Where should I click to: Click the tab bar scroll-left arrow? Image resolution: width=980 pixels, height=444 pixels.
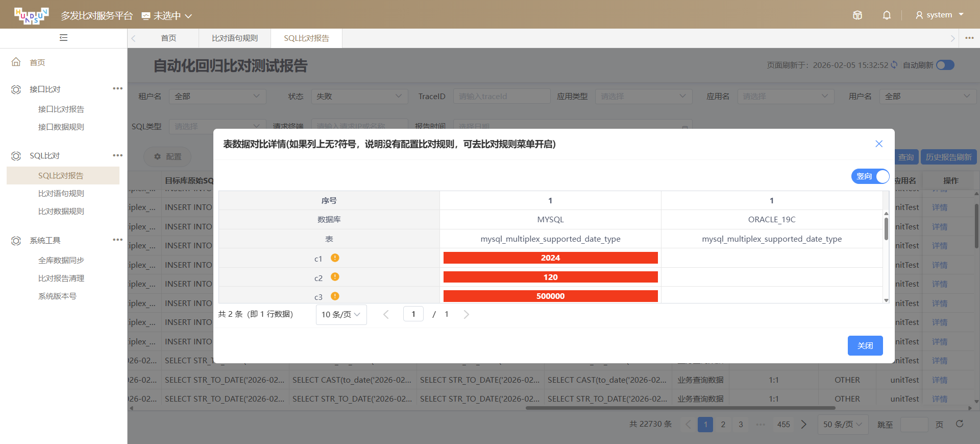[134, 38]
